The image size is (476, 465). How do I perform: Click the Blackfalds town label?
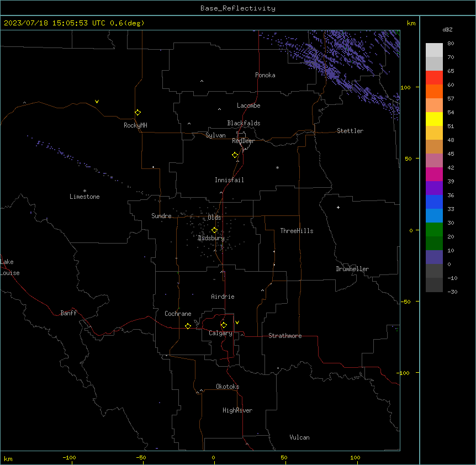pyautogui.click(x=244, y=123)
